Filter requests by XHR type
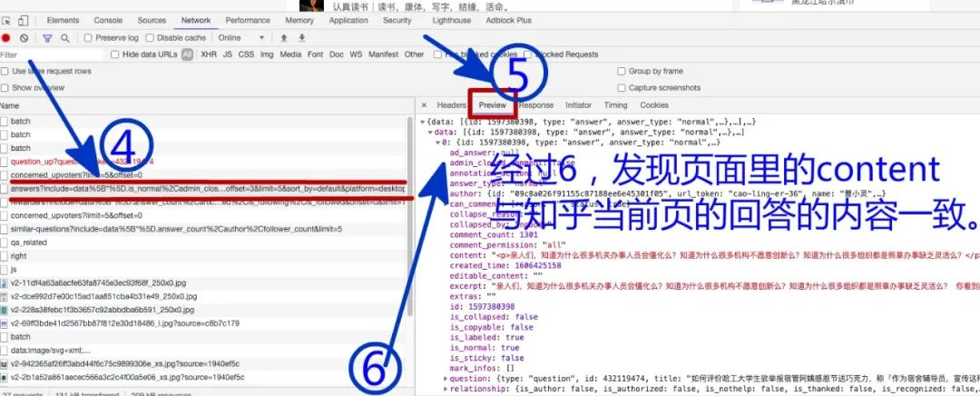 coord(209,54)
